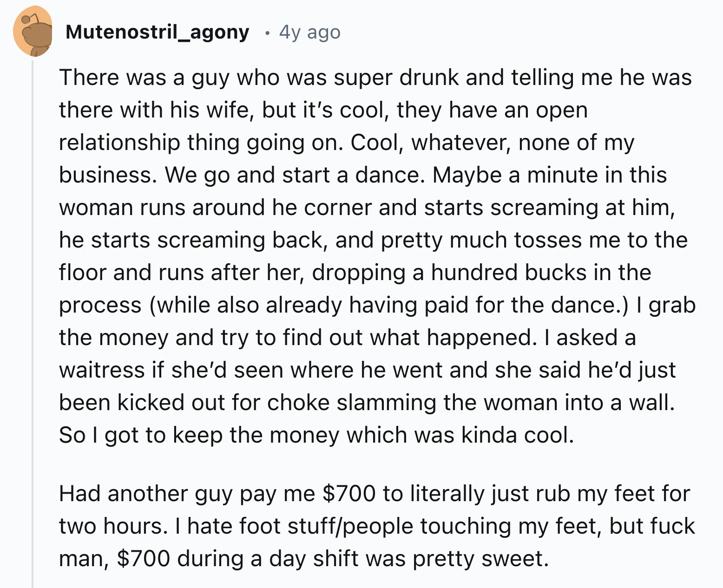This screenshot has width=723, height=588.
Task: Click the Mutenostril_agony user avatar
Action: click(33, 32)
